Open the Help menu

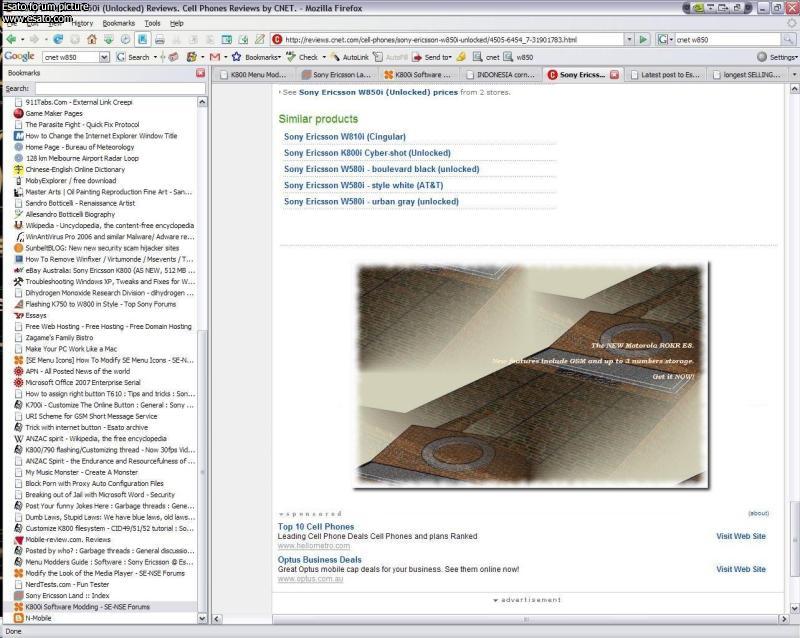(177, 23)
